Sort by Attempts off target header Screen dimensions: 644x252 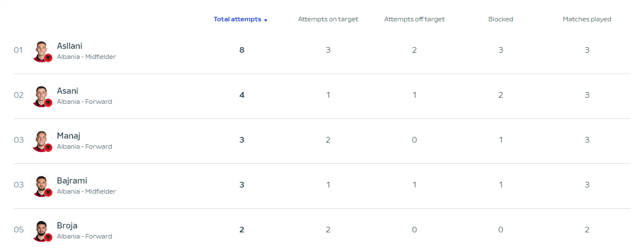click(x=414, y=19)
